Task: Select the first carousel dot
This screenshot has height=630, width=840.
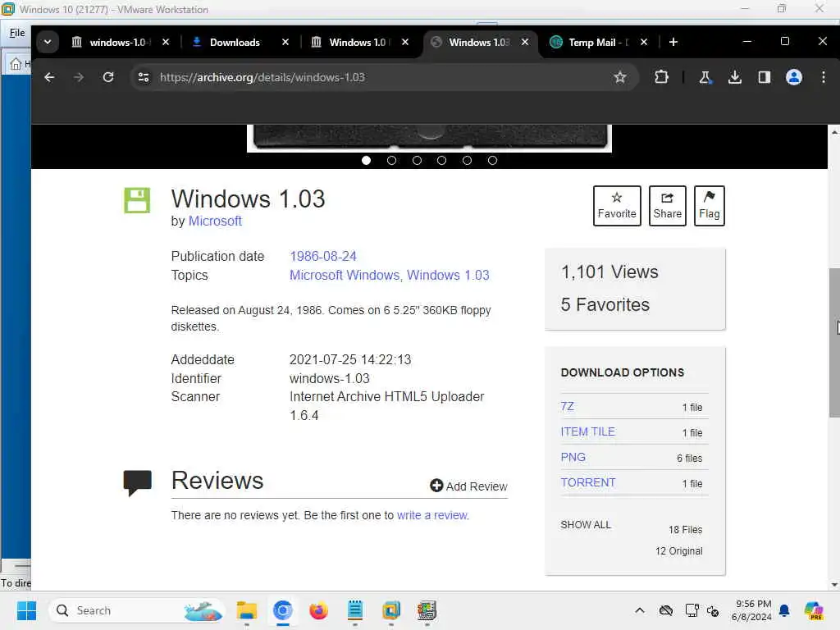Action: click(367, 160)
